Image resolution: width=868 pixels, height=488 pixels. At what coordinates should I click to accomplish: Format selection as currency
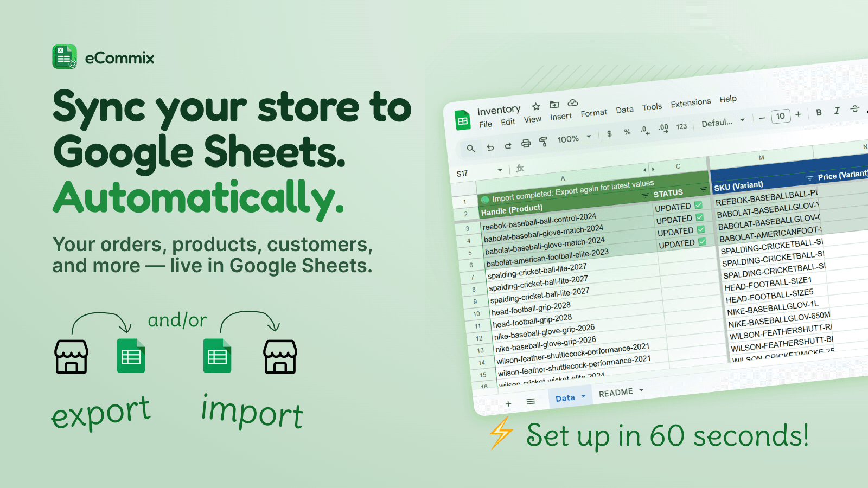[609, 133]
